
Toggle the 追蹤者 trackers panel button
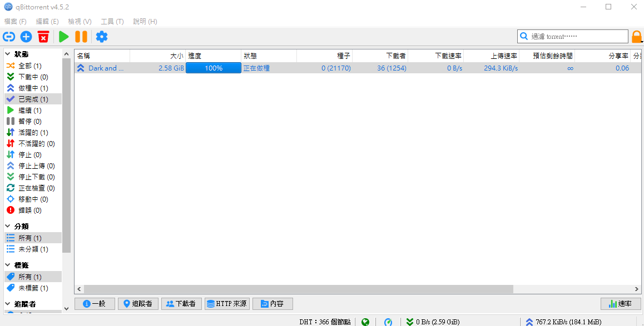click(x=137, y=304)
